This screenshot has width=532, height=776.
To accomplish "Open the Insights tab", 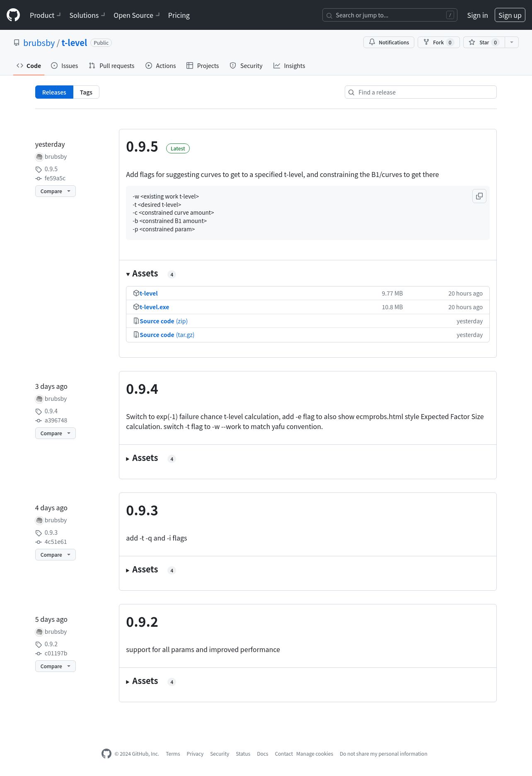I will pos(289,65).
